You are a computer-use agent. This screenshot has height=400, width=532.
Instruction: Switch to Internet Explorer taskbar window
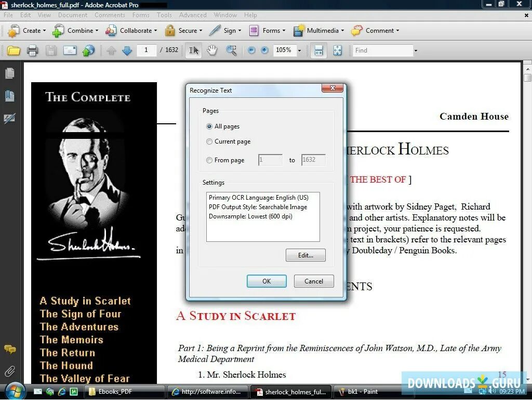208,392
